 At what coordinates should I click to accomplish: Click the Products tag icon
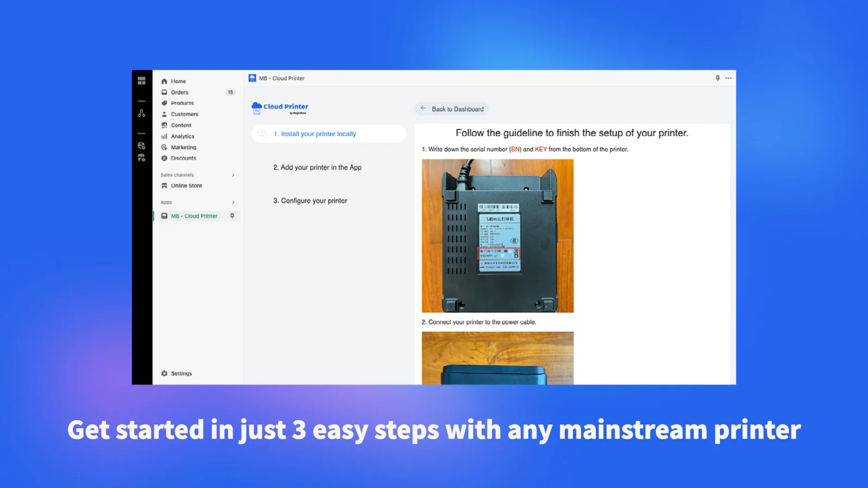[x=164, y=103]
